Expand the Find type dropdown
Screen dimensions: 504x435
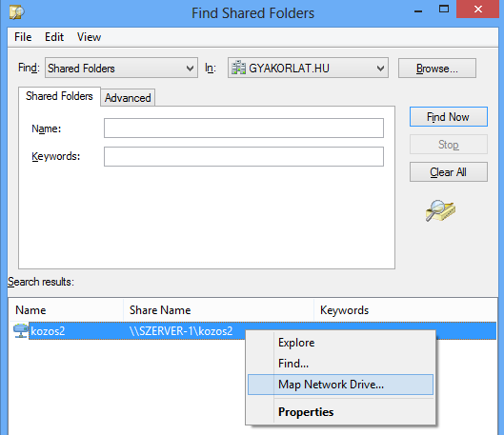190,69
